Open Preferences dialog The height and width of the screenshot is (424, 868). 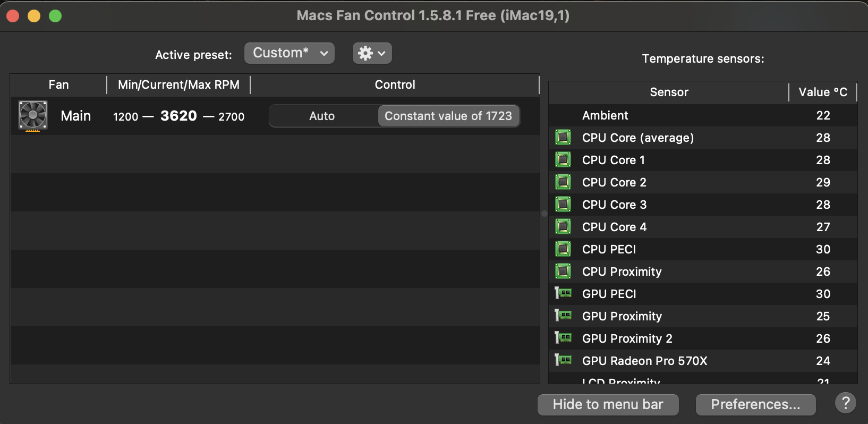(x=755, y=404)
